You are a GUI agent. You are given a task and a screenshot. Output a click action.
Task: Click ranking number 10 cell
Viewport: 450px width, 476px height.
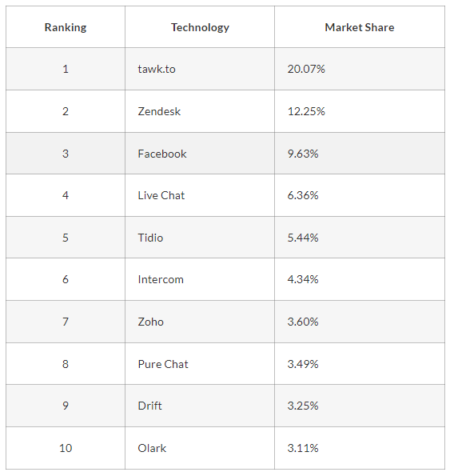pyautogui.click(x=66, y=448)
